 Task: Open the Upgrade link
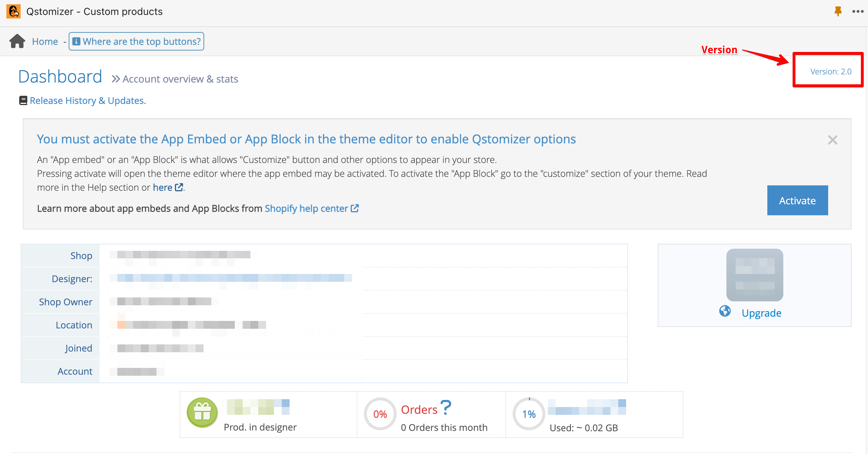[x=761, y=313]
